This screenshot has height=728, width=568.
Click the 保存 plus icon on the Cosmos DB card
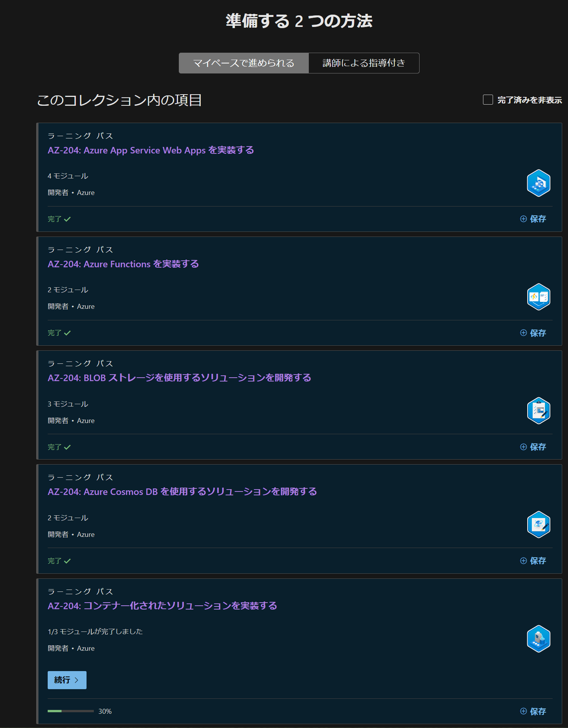click(523, 561)
